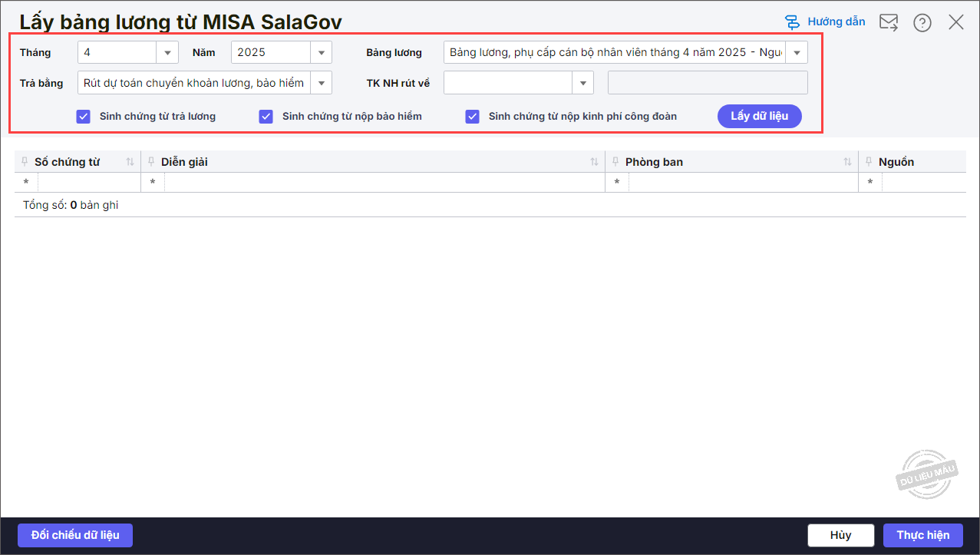980x555 pixels.
Task: Expand the Trả bằng dropdown
Action: [x=321, y=82]
